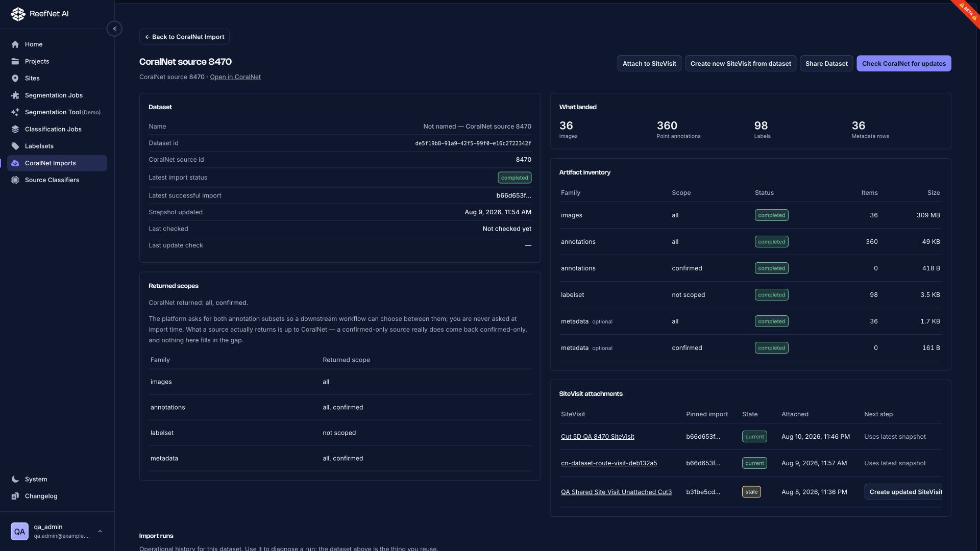Click the QA user avatar
This screenshot has width=980, height=551.
point(19,531)
